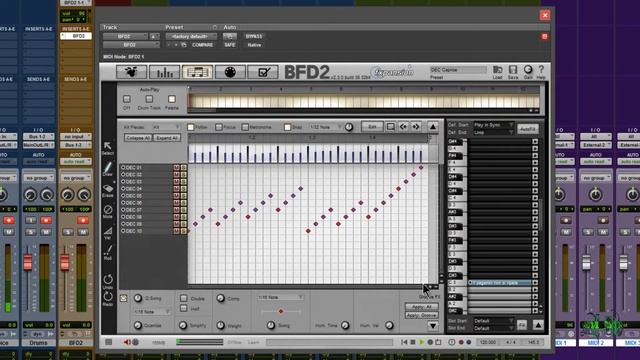
Task: Select the Roll tool
Action: point(108,250)
